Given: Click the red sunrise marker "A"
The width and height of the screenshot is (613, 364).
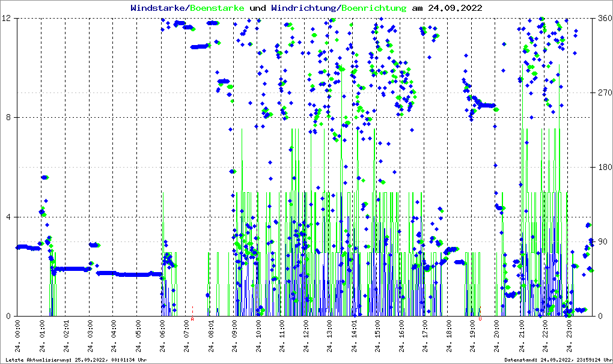Looking at the screenshot, I should [x=192, y=319].
